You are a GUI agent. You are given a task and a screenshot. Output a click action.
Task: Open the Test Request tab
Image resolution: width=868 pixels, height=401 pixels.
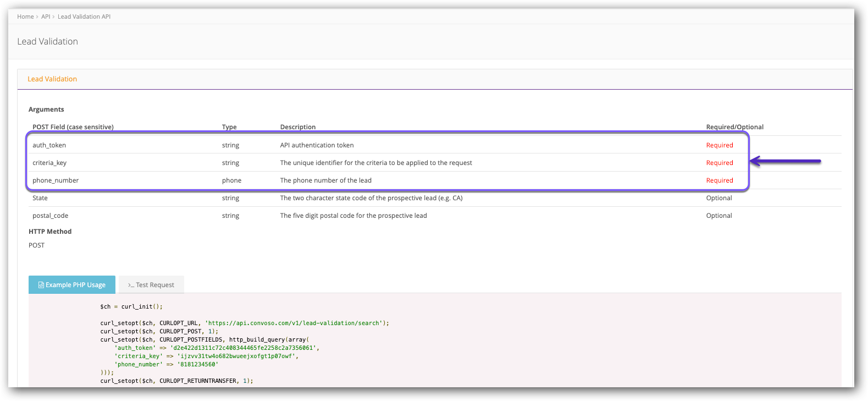tap(151, 285)
